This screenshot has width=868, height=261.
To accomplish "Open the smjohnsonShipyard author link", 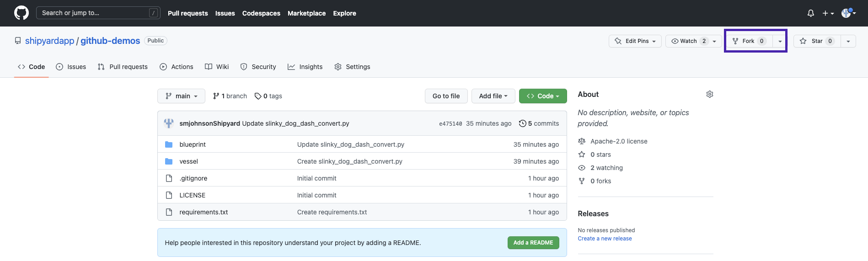I will pos(210,123).
